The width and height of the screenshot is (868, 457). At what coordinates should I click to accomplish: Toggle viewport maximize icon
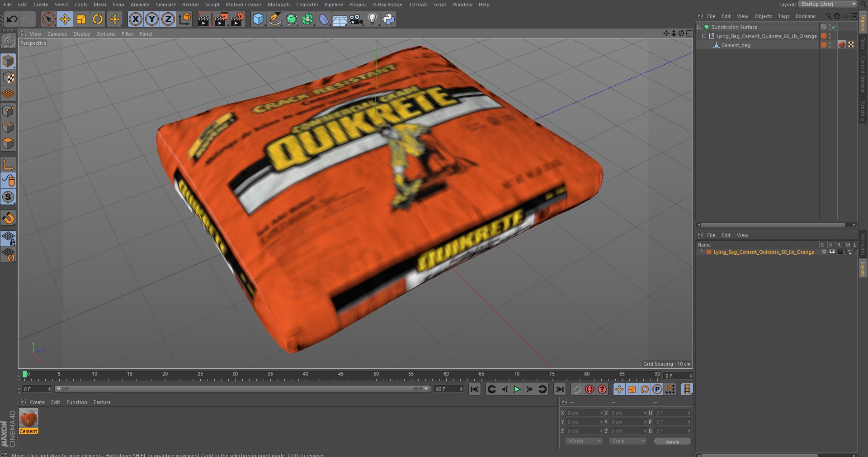tap(689, 33)
